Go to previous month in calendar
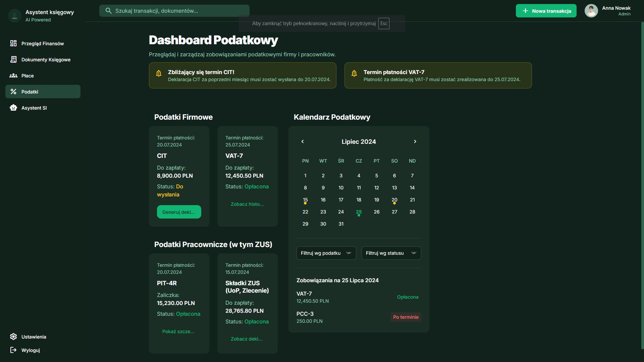This screenshot has width=644, height=362. (x=303, y=141)
